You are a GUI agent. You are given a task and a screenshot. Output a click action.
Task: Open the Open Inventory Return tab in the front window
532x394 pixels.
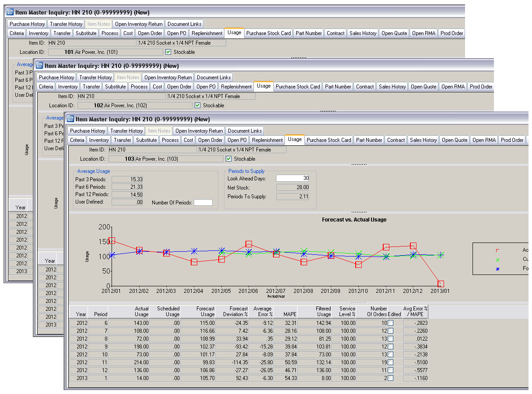199,130
